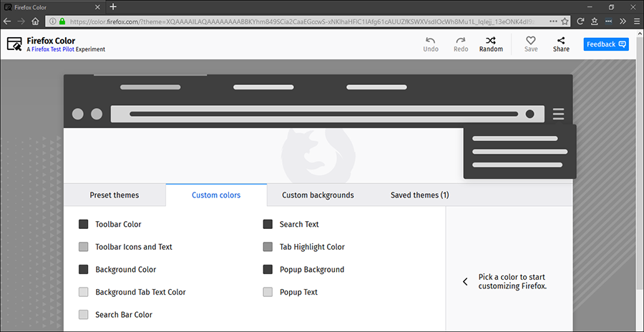Pick the Popup Background swatch
The height and width of the screenshot is (332, 644).
pos(268,270)
